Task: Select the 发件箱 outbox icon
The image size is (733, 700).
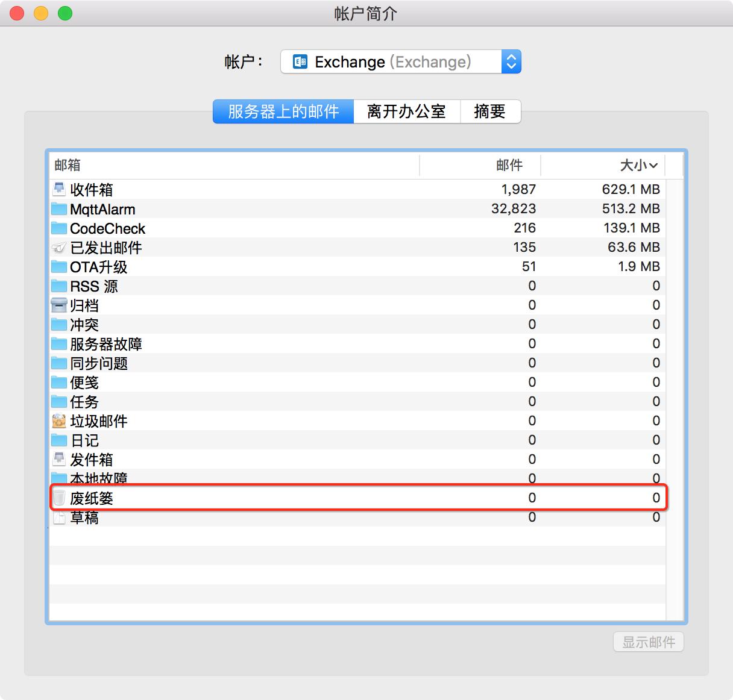Action: (x=58, y=459)
